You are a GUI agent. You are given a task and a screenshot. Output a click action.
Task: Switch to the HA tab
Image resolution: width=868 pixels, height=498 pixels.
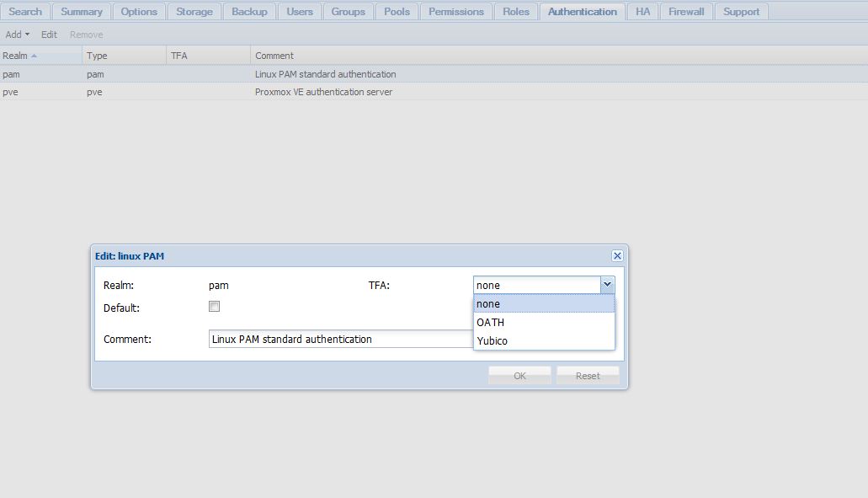pos(642,12)
